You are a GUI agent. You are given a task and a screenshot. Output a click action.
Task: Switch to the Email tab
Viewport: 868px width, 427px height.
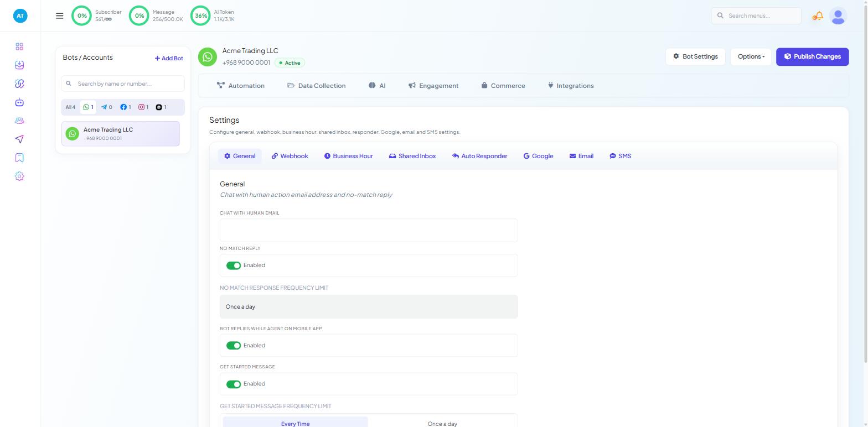581,156
